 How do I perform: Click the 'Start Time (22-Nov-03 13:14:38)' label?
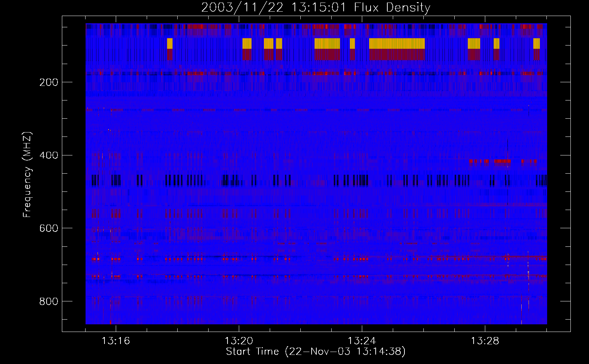click(x=316, y=352)
